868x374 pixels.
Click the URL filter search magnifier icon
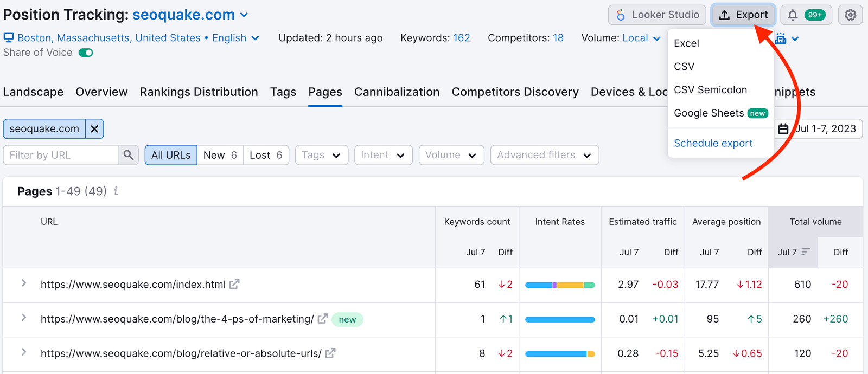(129, 155)
